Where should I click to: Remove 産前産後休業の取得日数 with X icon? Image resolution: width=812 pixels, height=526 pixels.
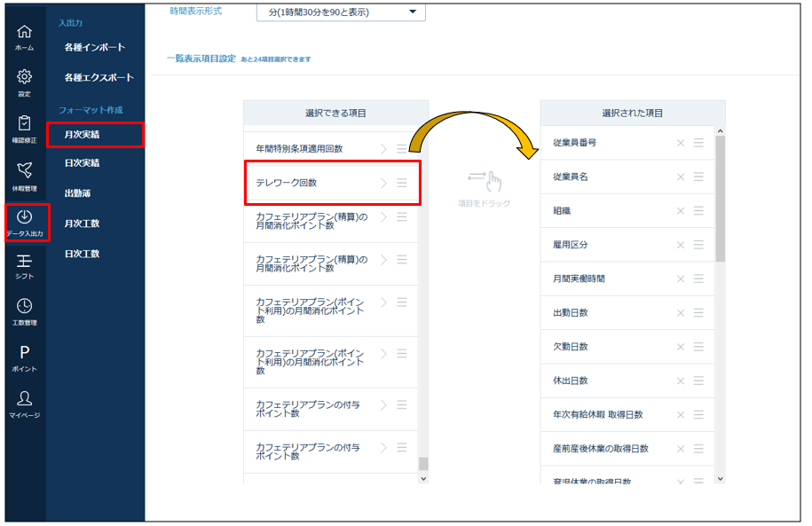coord(681,449)
